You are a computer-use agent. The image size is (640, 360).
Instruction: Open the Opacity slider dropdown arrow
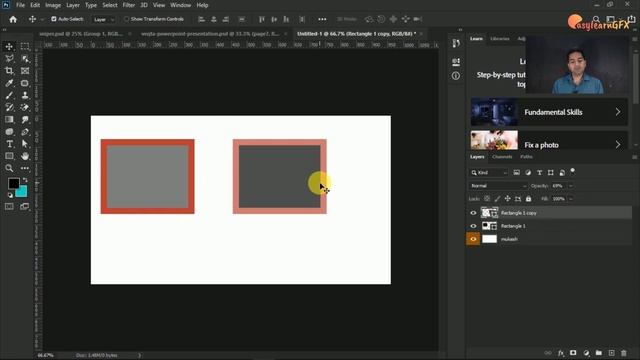pyautogui.click(x=571, y=186)
